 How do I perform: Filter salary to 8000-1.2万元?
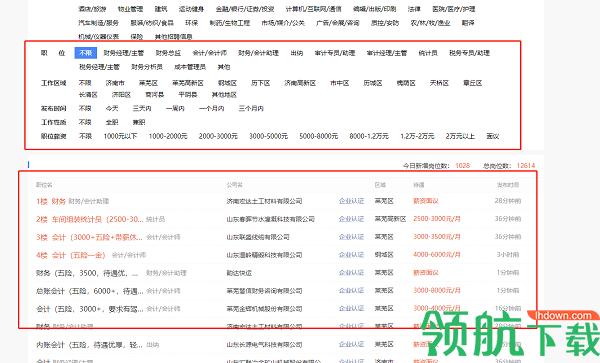pyautogui.click(x=369, y=136)
